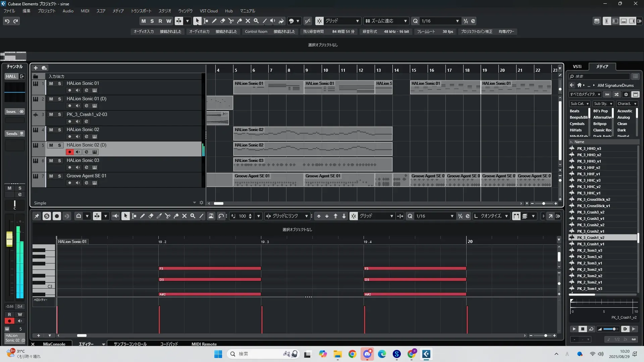Select the Split scissors tool in top toolbar

point(231,21)
